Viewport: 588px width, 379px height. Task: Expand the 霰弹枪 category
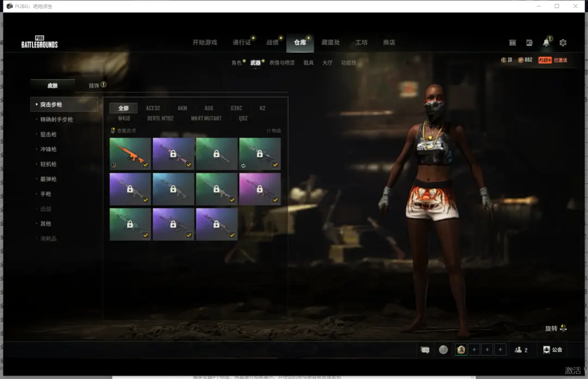(48, 179)
